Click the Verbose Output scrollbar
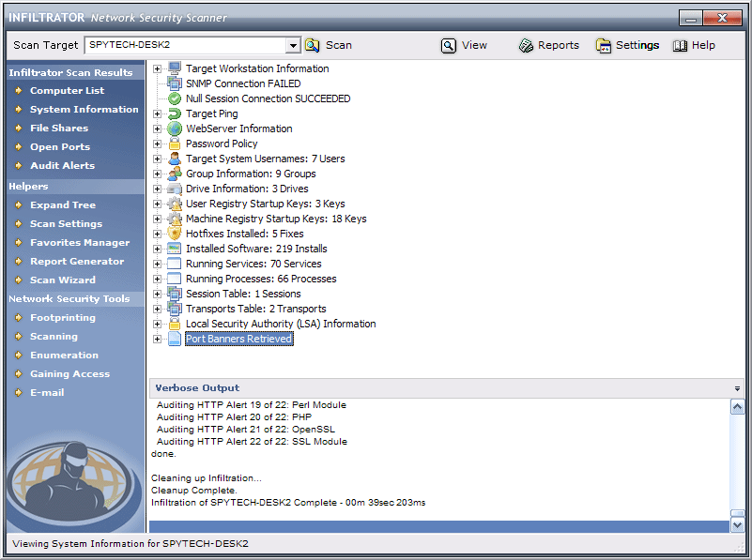Screen dimensions: 752x560 coord(738,464)
